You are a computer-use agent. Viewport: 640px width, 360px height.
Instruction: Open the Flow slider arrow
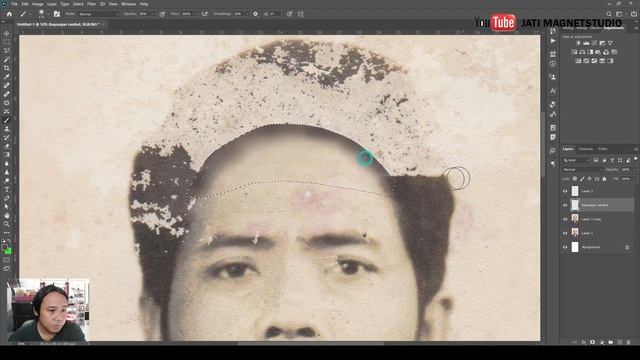[196, 14]
